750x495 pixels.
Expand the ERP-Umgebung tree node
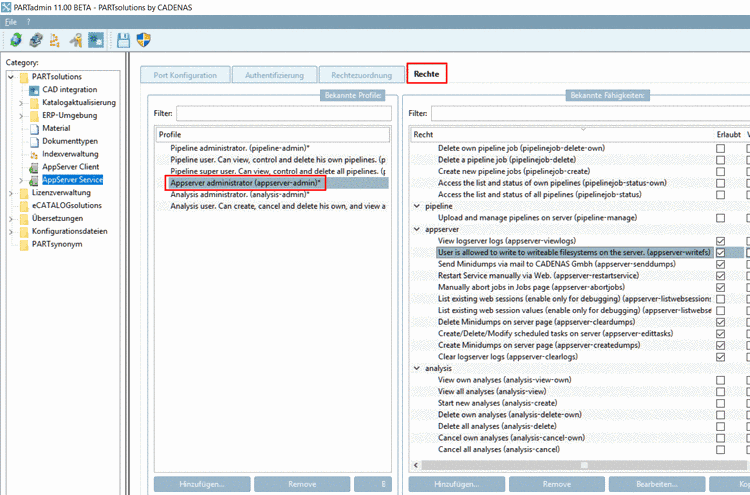[x=21, y=116]
